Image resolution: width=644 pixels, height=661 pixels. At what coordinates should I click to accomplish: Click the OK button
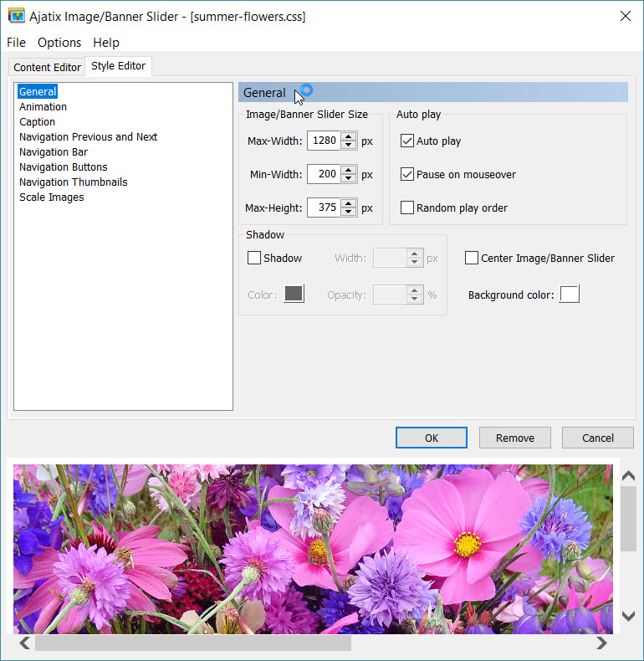tap(432, 438)
